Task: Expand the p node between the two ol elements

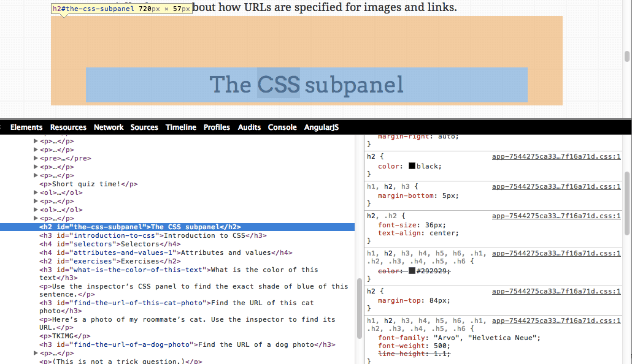Action: [36, 202]
